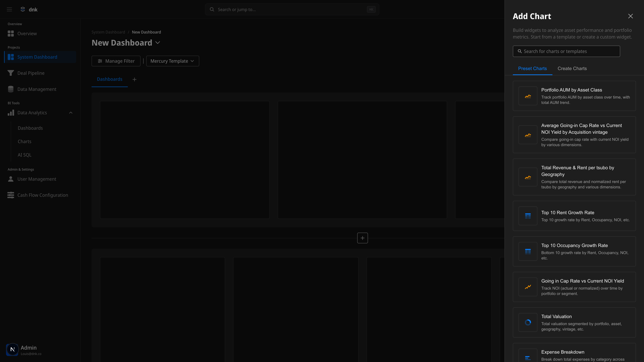
Task: Click the Cash Flow Configuration sliders icon
Action: [x=11, y=195]
